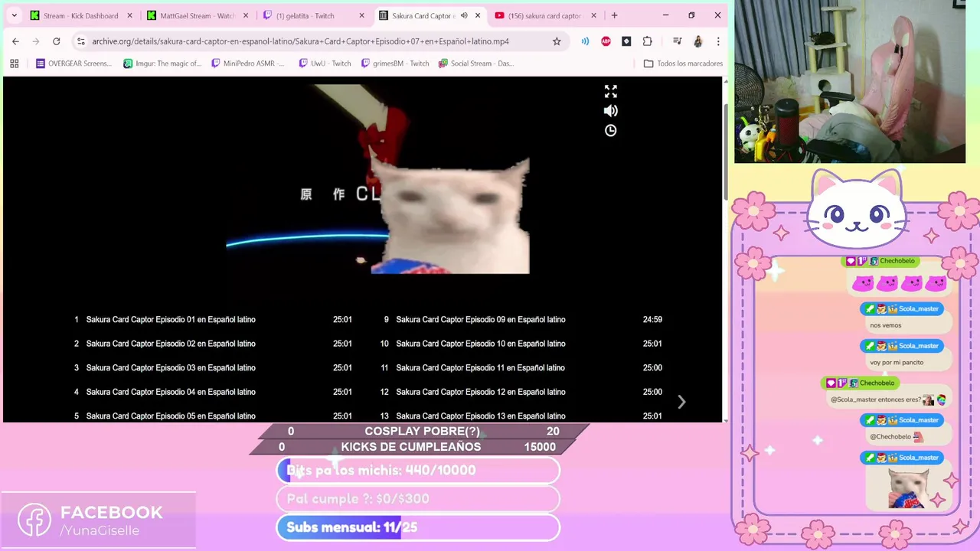Click the Subs mensual progress bar
The width and height of the screenshot is (980, 551).
(418, 527)
